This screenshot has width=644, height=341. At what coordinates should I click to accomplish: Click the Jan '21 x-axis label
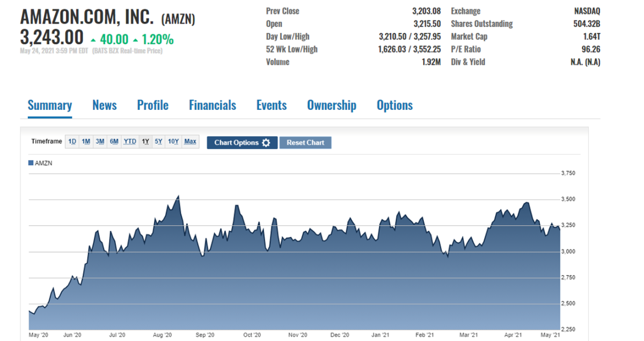pos(380,335)
